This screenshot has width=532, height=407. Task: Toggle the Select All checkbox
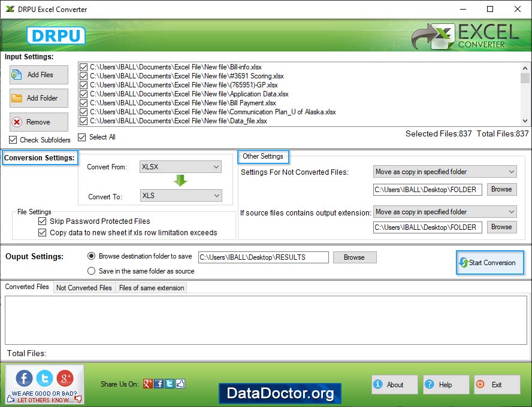(x=81, y=137)
